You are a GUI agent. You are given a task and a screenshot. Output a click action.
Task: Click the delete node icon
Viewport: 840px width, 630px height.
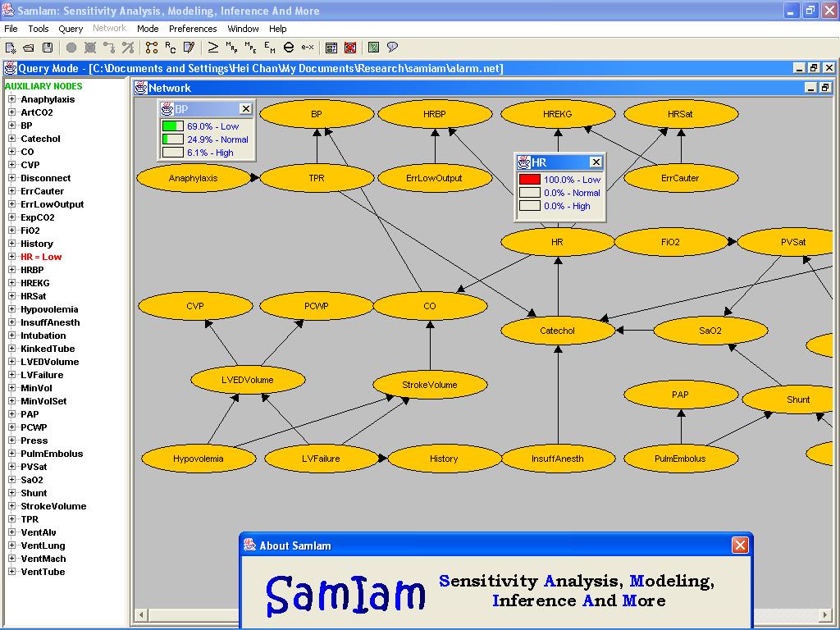click(90, 48)
